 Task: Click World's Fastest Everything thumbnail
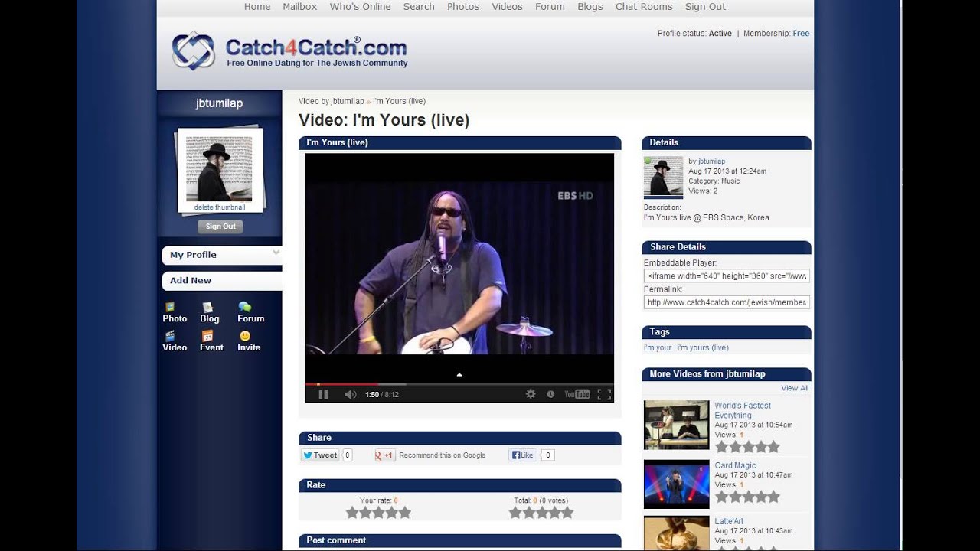tap(677, 425)
